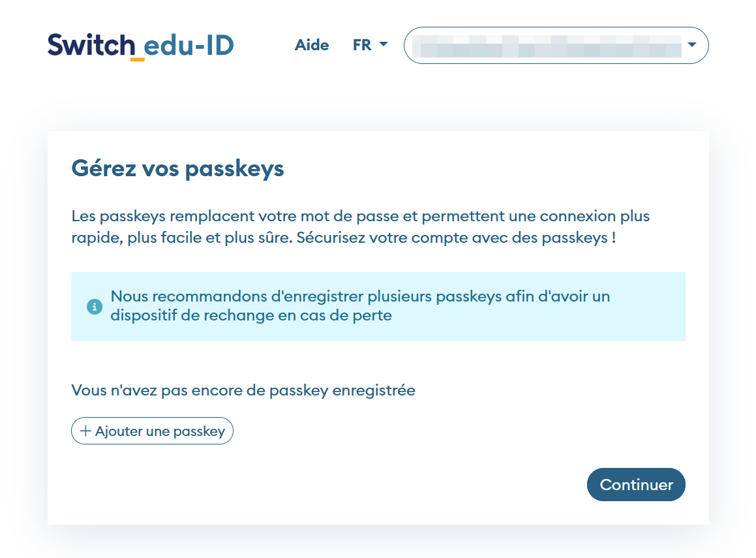Expand the user account menu arrow
756x558 pixels.
coord(692,45)
